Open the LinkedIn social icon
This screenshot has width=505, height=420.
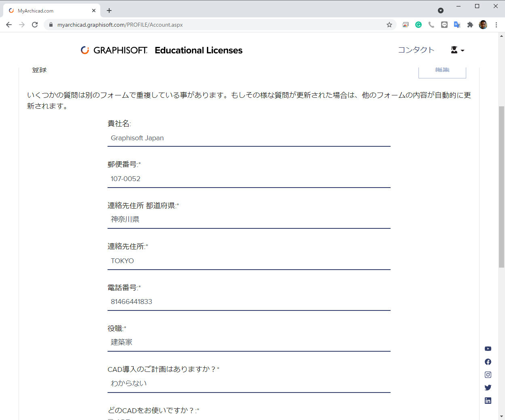(488, 401)
